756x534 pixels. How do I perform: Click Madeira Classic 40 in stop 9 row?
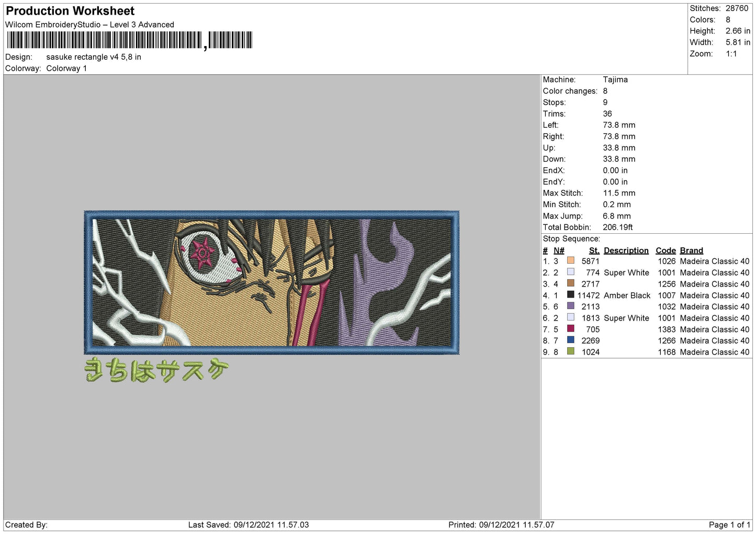[715, 353]
